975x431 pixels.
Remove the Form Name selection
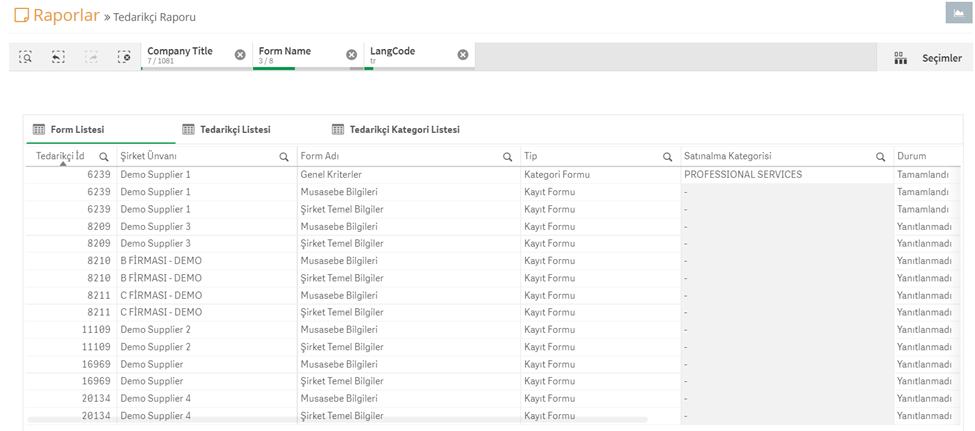pos(351,55)
